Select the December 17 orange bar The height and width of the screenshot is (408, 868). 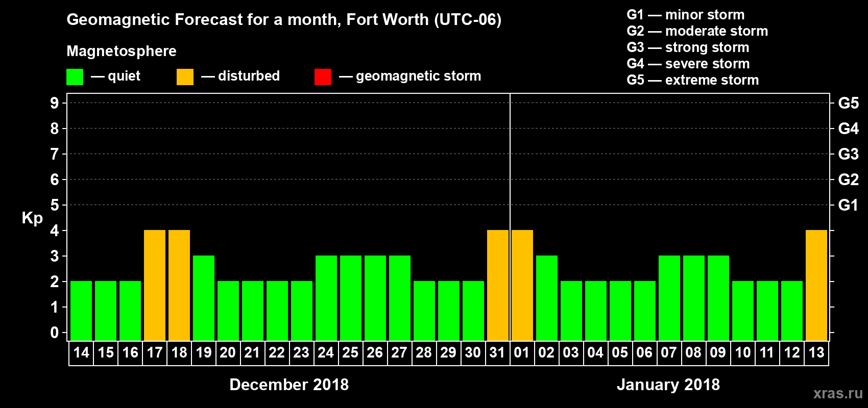[155, 285]
